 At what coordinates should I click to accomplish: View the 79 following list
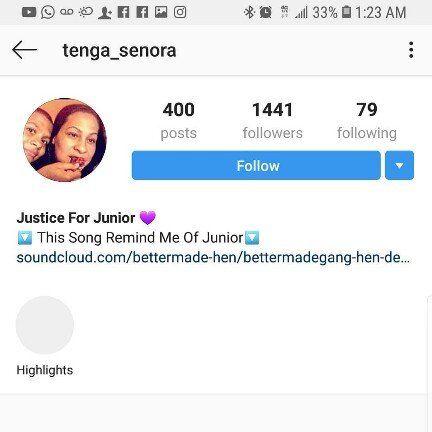(367, 121)
